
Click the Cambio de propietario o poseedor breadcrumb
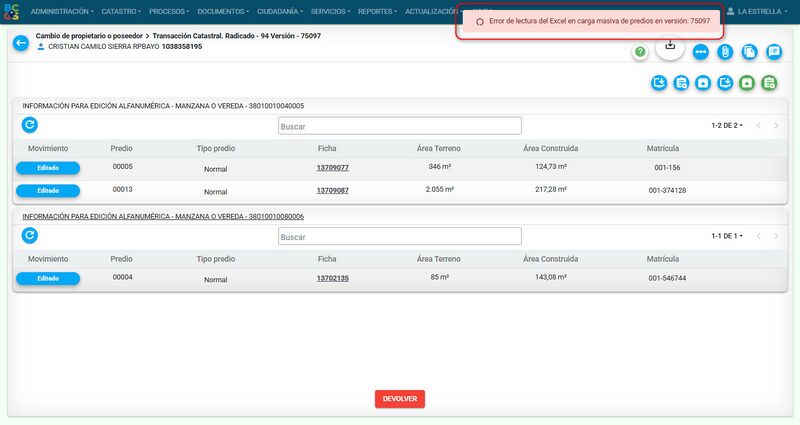click(89, 36)
